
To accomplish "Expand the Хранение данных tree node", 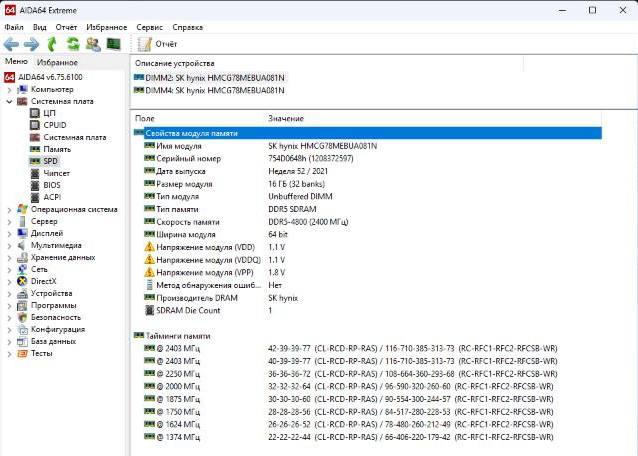I will [x=9, y=257].
